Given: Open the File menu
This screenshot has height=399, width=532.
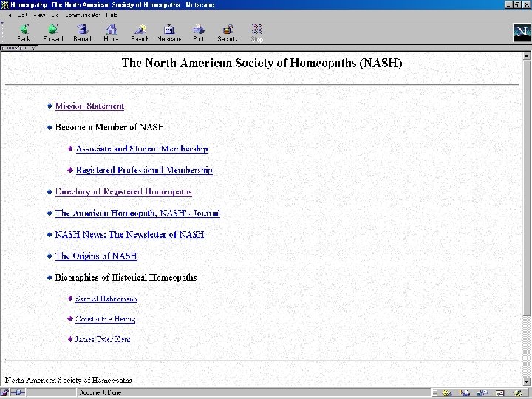Looking at the screenshot, I should coord(7,16).
